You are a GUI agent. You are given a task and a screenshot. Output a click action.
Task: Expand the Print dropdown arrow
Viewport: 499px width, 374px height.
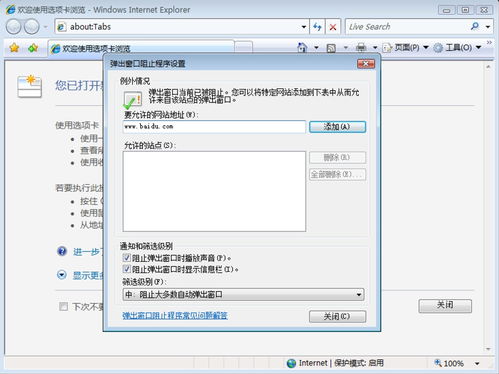(375, 48)
